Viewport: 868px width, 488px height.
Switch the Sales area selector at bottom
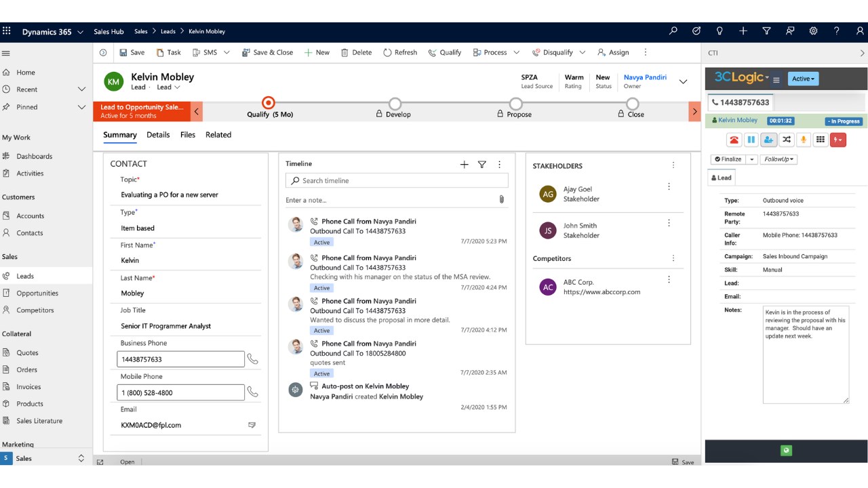[46, 458]
